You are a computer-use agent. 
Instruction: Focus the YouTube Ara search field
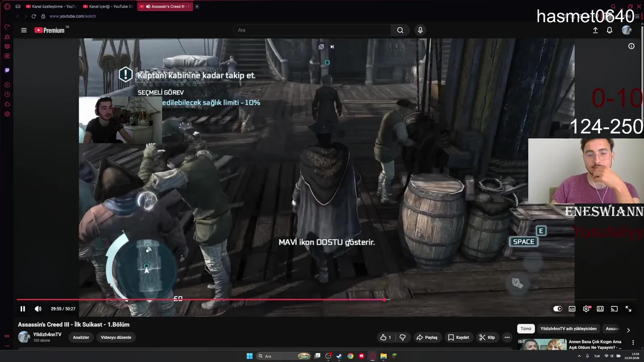tap(312, 30)
